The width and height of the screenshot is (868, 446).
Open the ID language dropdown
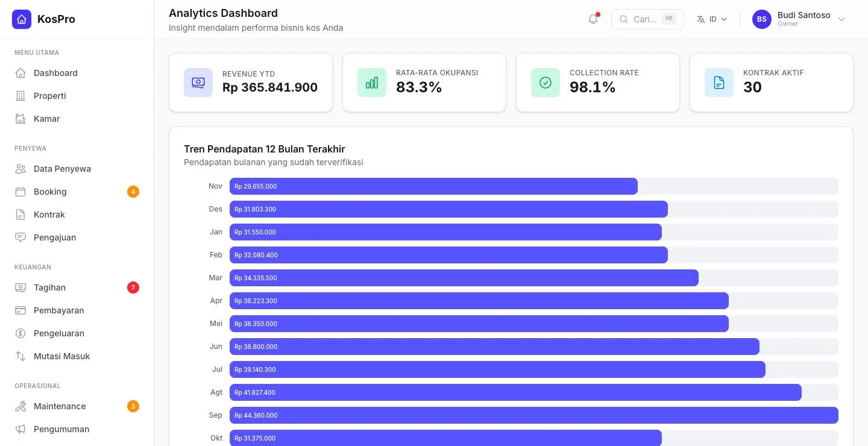712,19
